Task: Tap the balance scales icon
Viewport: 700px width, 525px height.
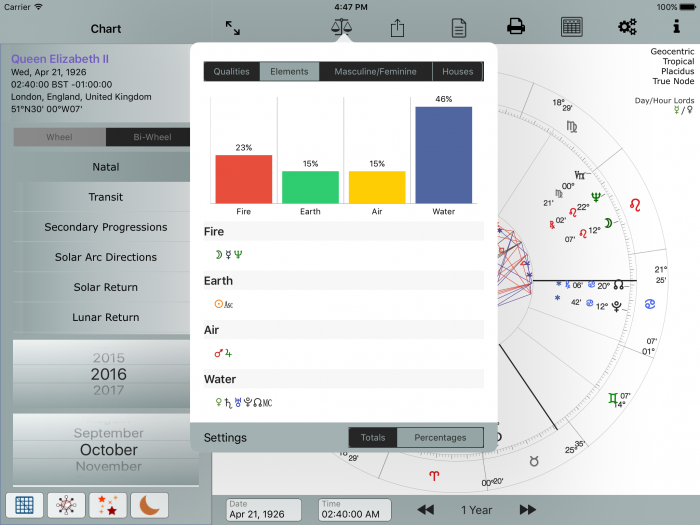Action: coord(342,27)
